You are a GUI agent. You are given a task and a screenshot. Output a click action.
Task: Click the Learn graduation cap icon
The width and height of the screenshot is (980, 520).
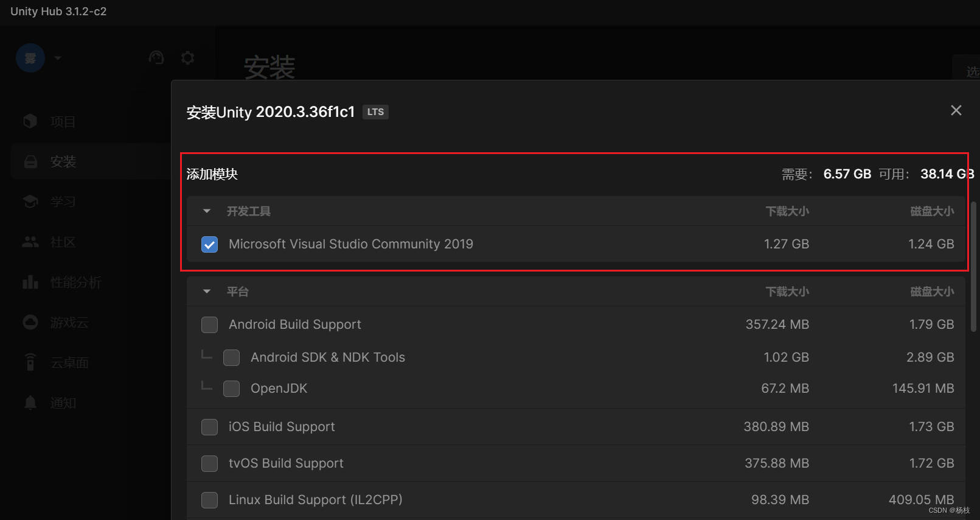point(30,202)
